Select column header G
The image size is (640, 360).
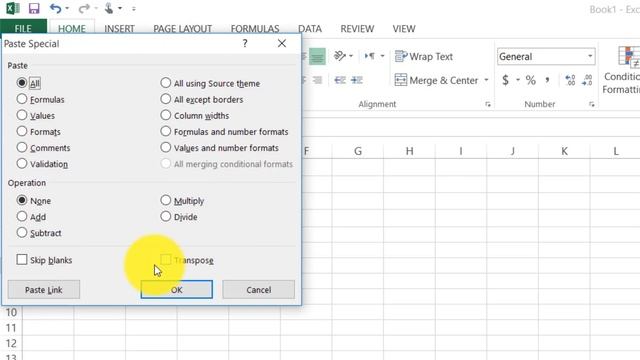pyautogui.click(x=358, y=151)
